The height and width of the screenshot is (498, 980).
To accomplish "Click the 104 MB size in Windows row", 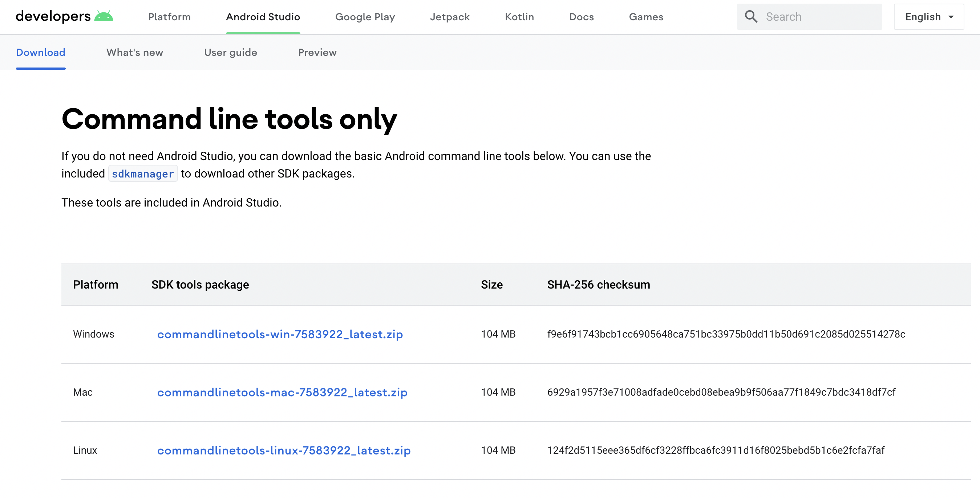I will pyautogui.click(x=498, y=334).
